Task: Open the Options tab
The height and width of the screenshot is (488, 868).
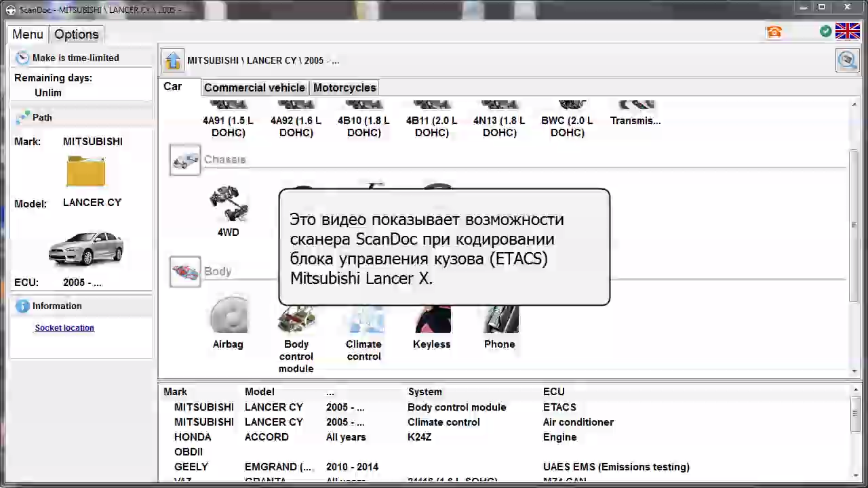Action: pyautogui.click(x=77, y=35)
